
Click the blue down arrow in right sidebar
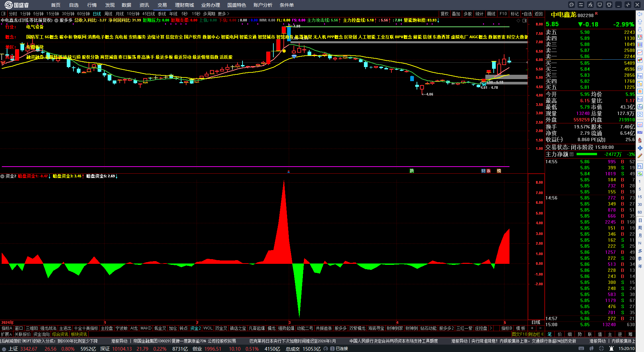pos(640,29)
